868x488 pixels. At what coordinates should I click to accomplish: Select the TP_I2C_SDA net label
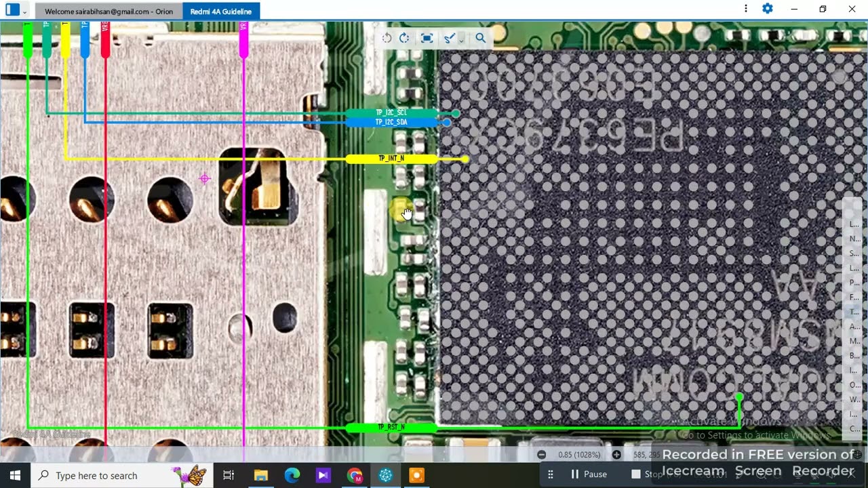(391, 123)
